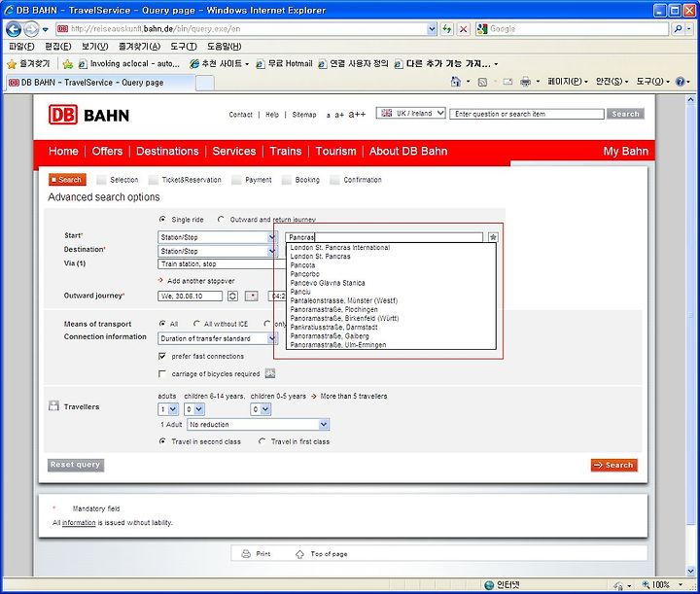Click the Print icon in command bar
This screenshot has width=700, height=594.
pyautogui.click(x=525, y=82)
